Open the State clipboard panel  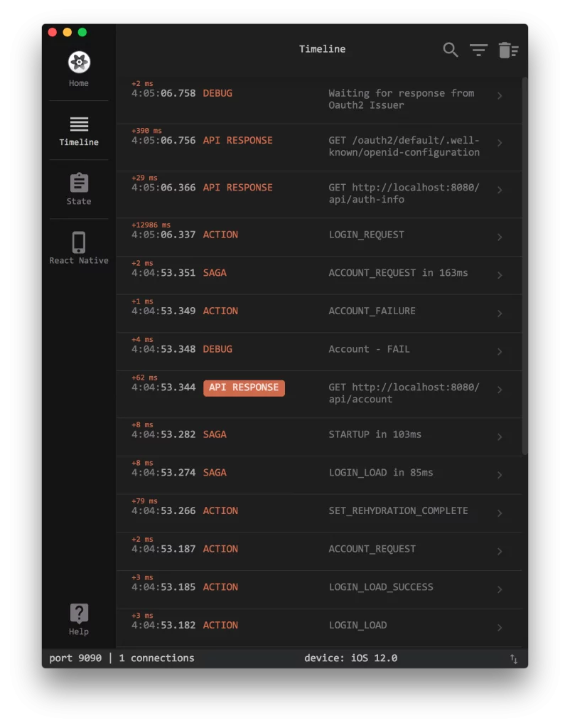pyautogui.click(x=79, y=189)
